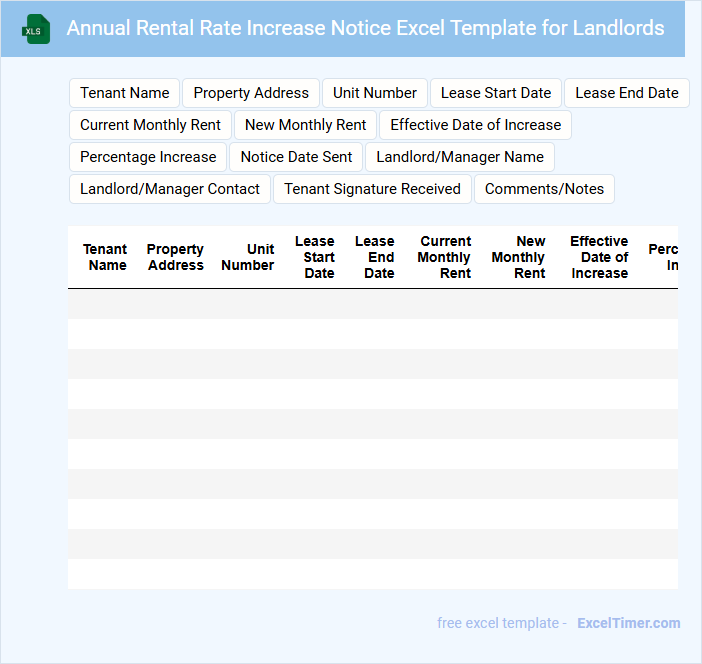
Task: Select the New Monthly Rent tag
Action: pos(306,125)
